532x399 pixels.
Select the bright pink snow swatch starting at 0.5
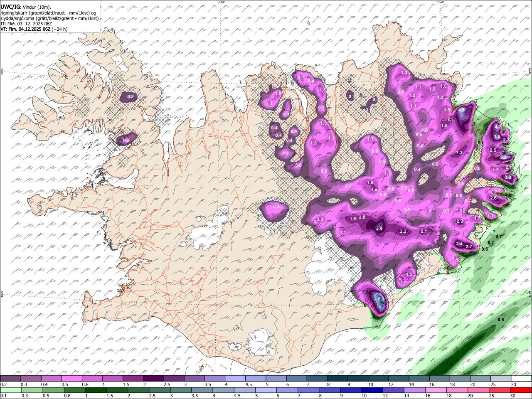[x=71, y=378]
